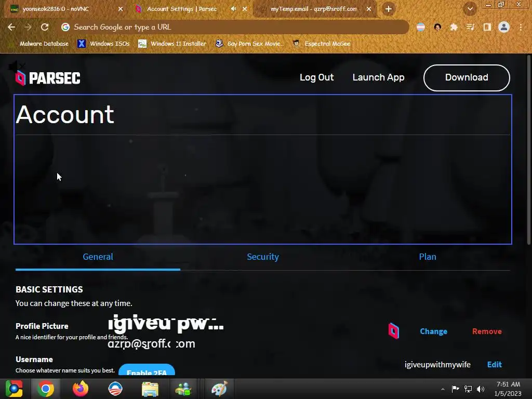This screenshot has height=399, width=532.
Task: Click Remove for the profile picture
Action: pos(487,331)
